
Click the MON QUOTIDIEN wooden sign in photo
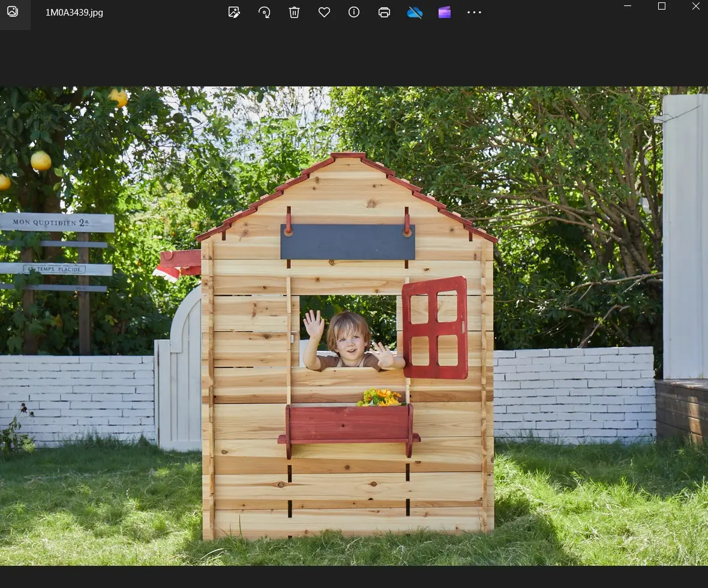(57, 223)
